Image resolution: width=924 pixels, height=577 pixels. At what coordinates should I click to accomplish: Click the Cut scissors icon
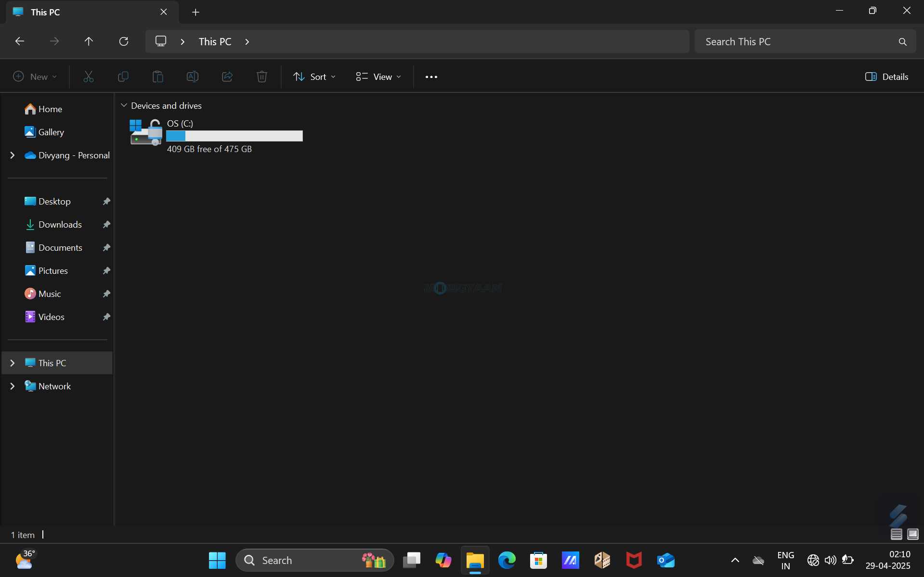click(88, 77)
